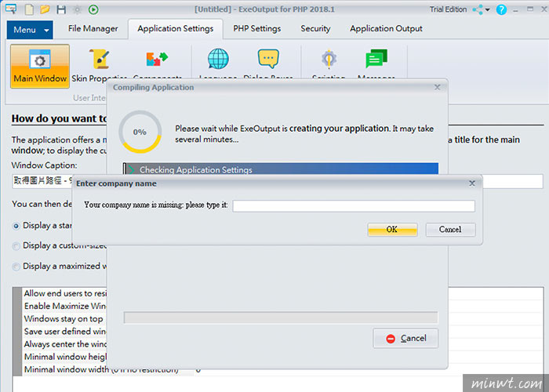Screen dimensions: 549x392
Task: Select Minimal window height property row
Action: pos(65,356)
